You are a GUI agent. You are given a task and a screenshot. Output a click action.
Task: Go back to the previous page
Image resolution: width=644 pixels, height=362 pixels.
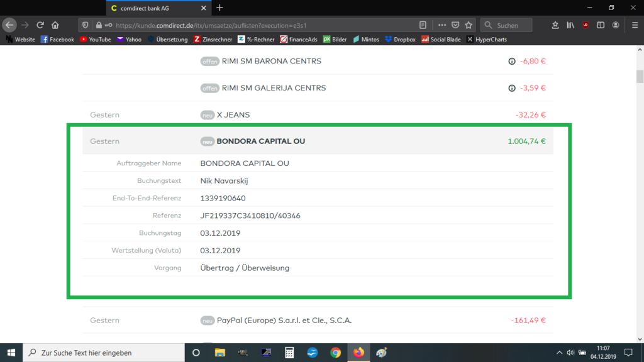point(9,25)
